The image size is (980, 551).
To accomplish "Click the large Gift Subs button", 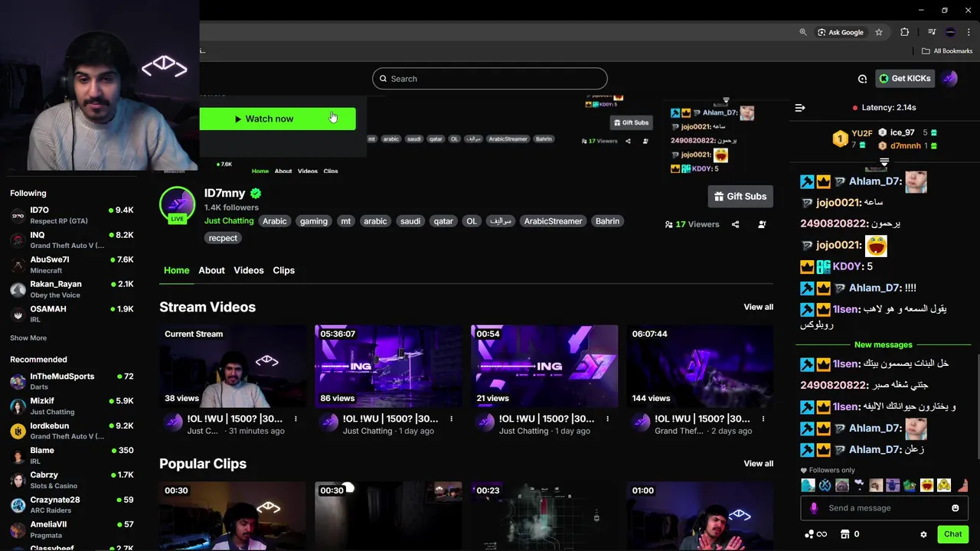I will coord(740,197).
